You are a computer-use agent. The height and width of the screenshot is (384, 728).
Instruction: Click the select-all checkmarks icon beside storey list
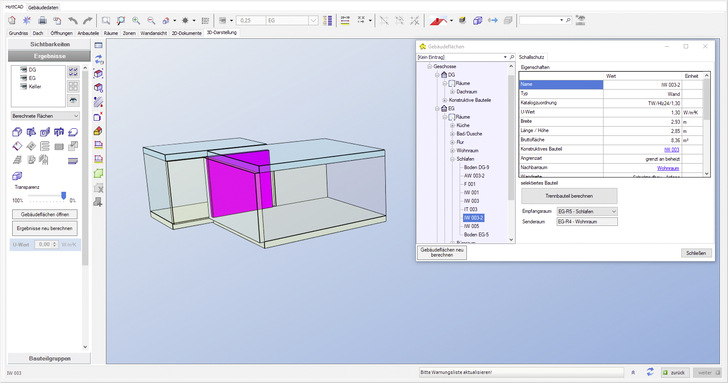click(x=73, y=72)
